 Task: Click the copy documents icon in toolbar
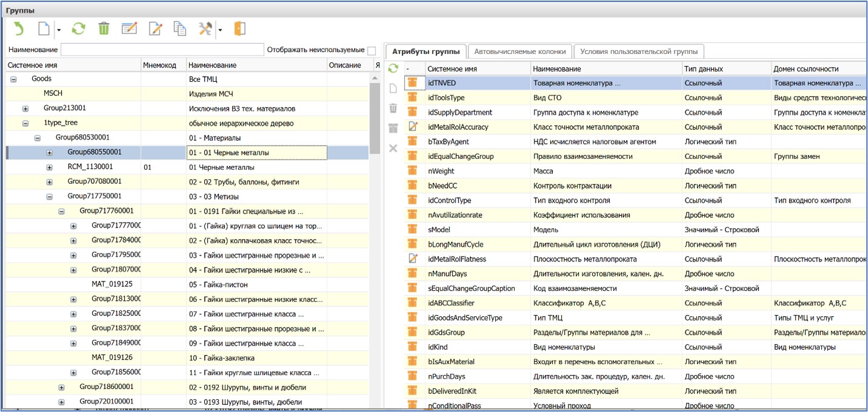tap(179, 29)
